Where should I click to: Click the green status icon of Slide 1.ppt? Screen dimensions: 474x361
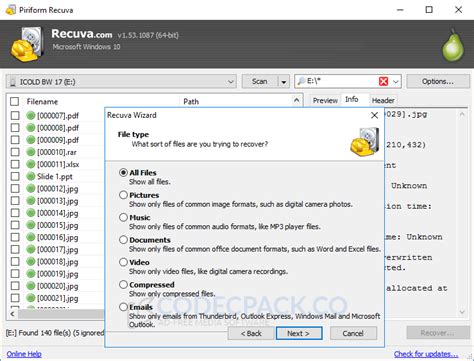pyautogui.click(x=31, y=176)
